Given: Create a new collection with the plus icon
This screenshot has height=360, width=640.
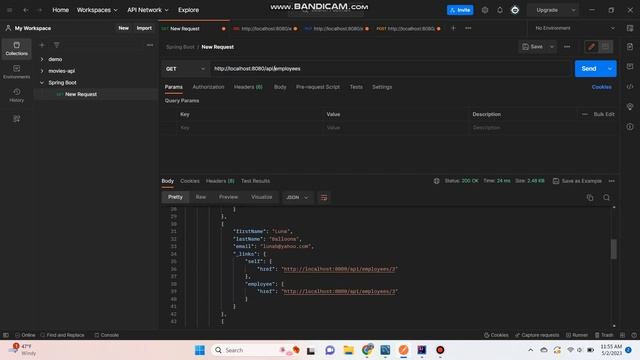Looking at the screenshot, I should click(x=42, y=45).
